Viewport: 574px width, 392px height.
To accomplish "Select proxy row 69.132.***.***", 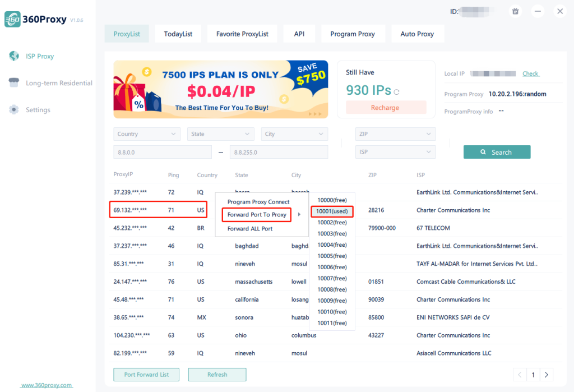I will click(x=335, y=210).
